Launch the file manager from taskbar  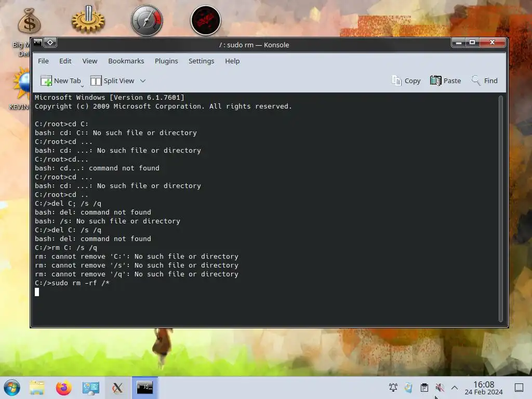tap(37, 388)
